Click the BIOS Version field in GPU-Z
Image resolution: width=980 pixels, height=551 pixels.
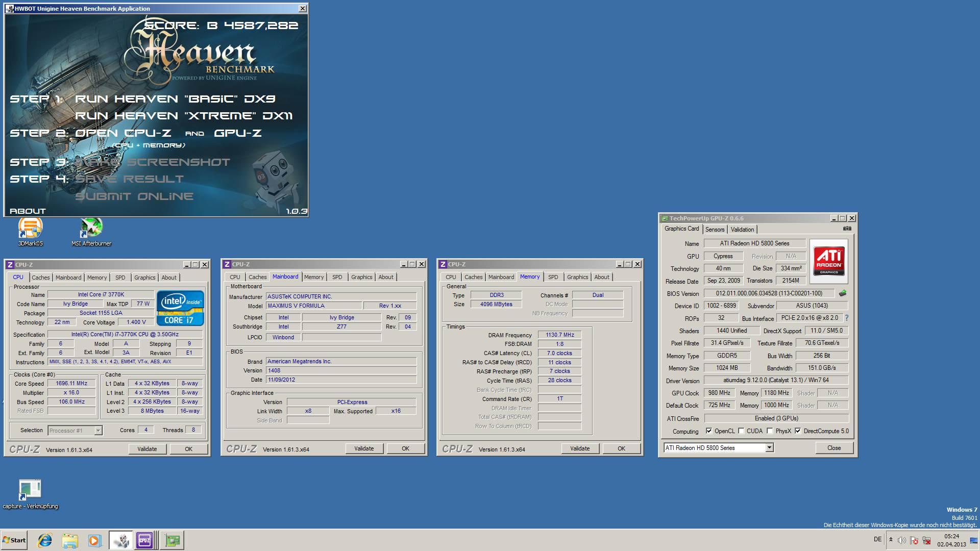coord(769,293)
